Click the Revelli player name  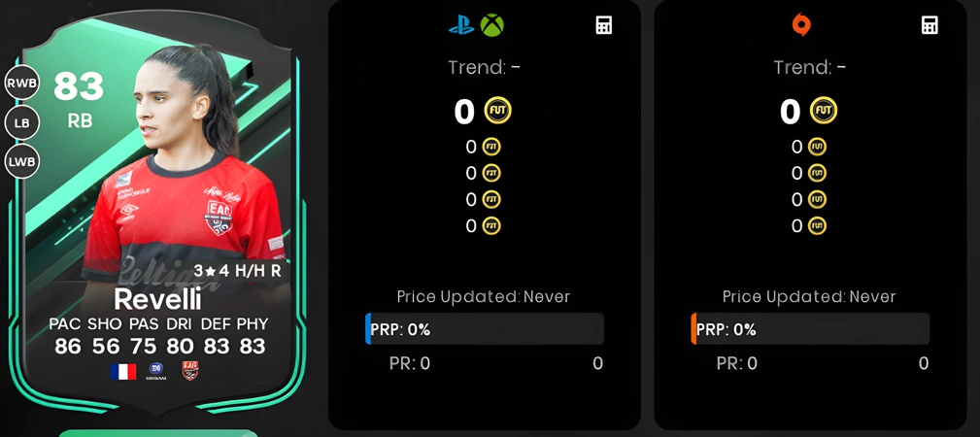158,300
